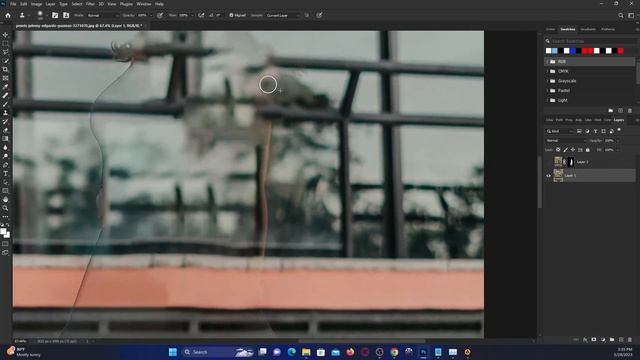
Task: Toggle visibility of Layer 2
Action: tap(549, 162)
